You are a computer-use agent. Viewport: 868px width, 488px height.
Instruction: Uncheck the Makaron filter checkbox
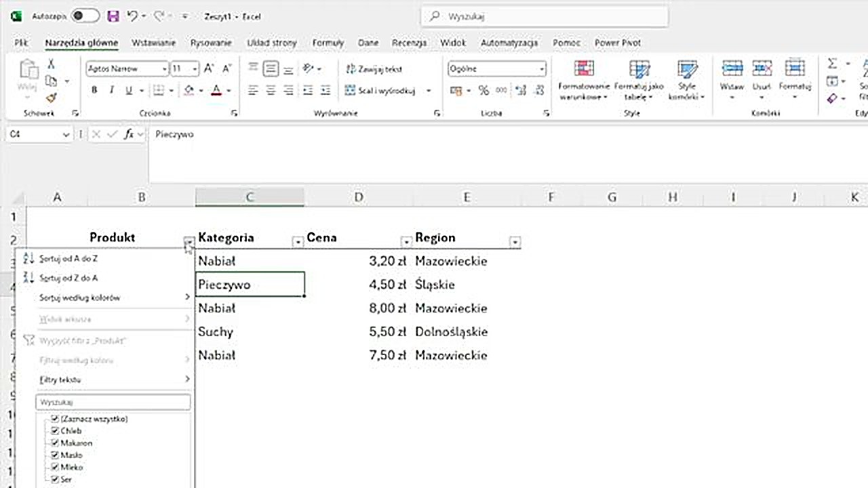[56, 443]
